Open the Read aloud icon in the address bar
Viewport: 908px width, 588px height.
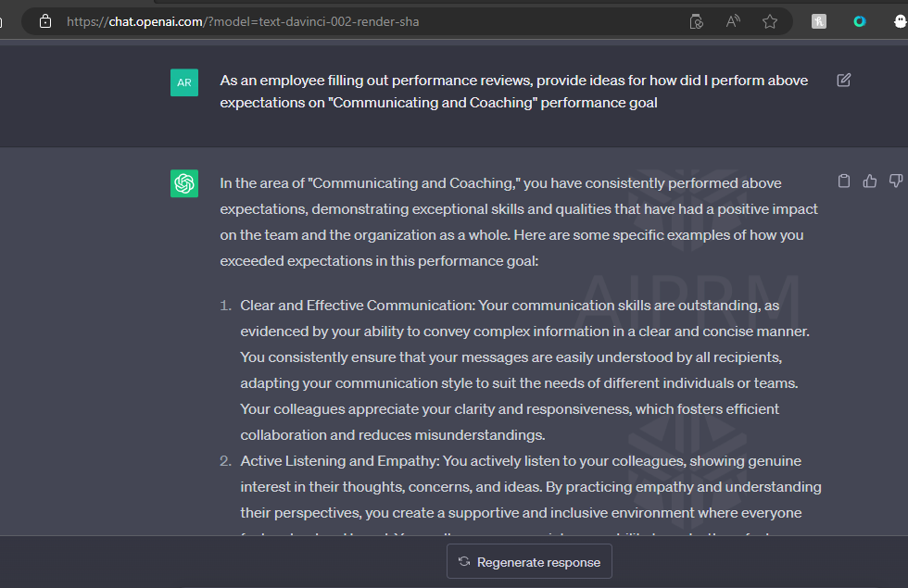[733, 21]
